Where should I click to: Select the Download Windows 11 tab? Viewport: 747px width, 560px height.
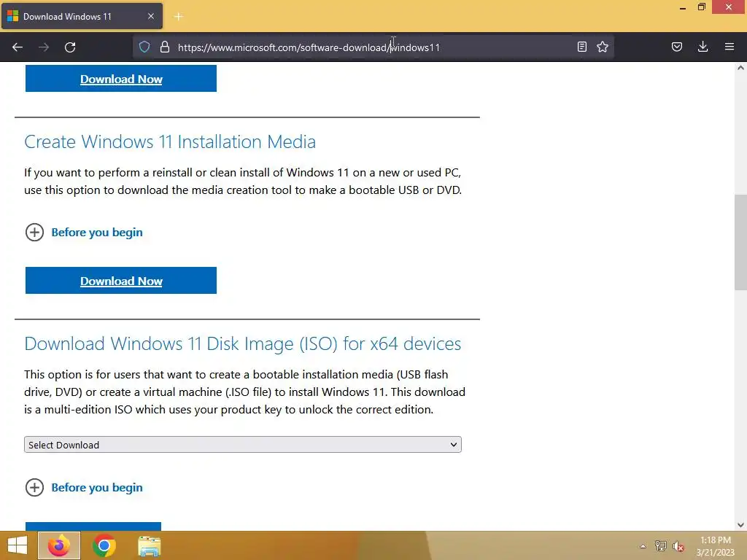tap(82, 16)
